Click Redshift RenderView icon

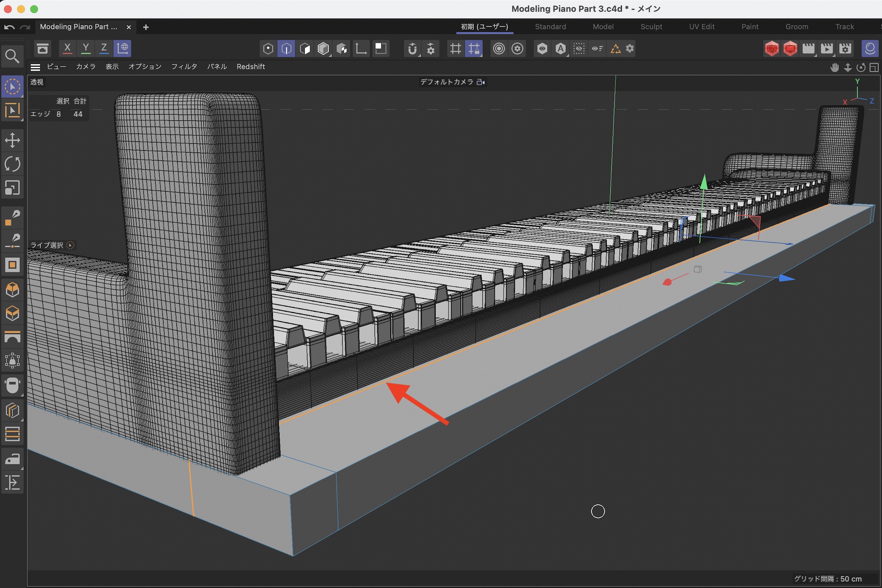772,48
